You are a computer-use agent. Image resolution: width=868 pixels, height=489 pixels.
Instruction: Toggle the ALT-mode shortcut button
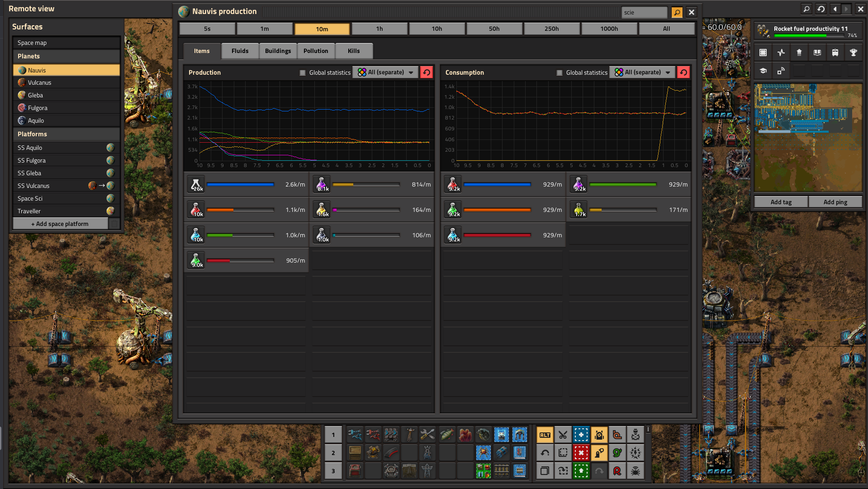pos(545,435)
